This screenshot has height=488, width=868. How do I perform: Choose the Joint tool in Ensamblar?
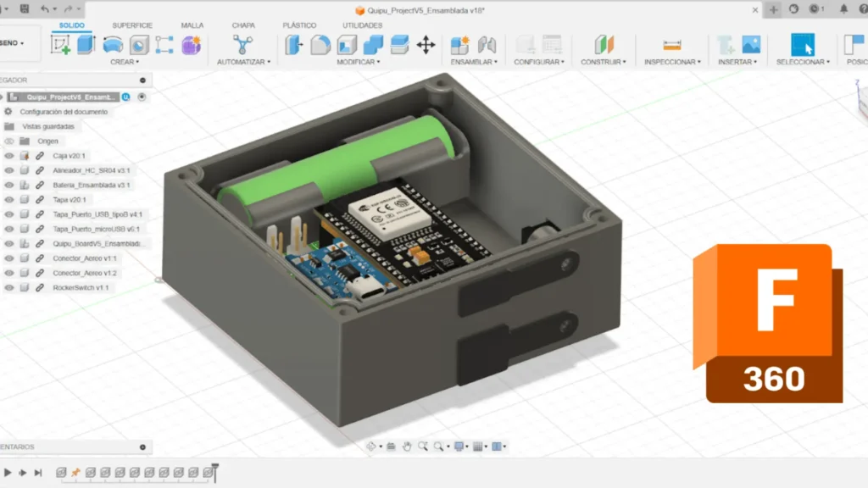pos(487,45)
